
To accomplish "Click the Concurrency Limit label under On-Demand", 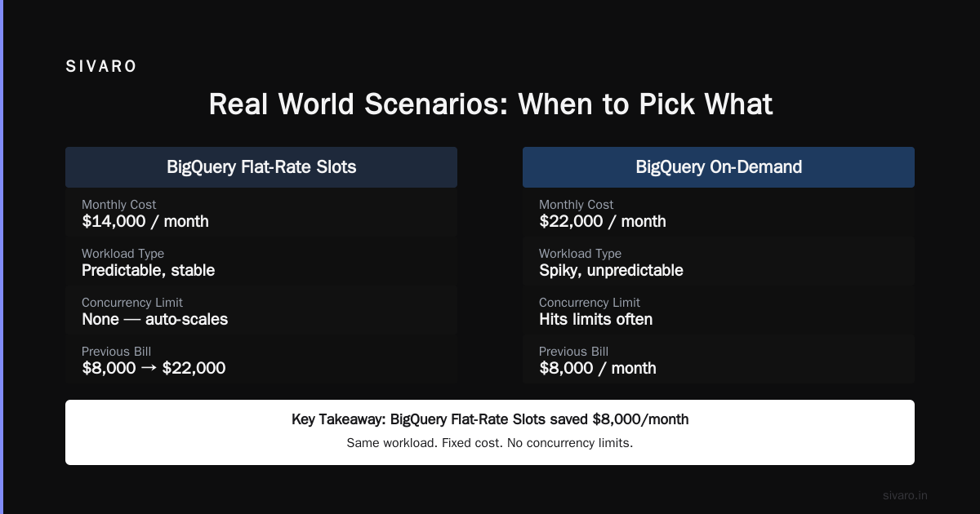I will pyautogui.click(x=590, y=303).
